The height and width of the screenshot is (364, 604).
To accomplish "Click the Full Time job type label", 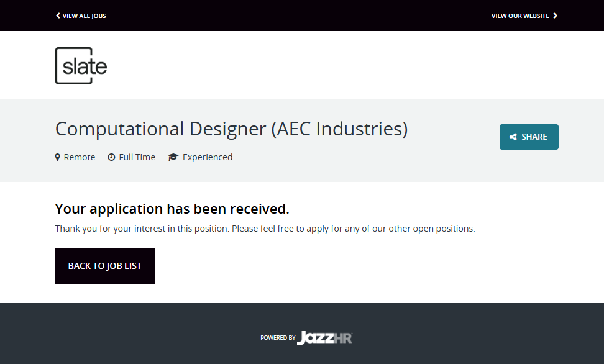I will (x=137, y=157).
